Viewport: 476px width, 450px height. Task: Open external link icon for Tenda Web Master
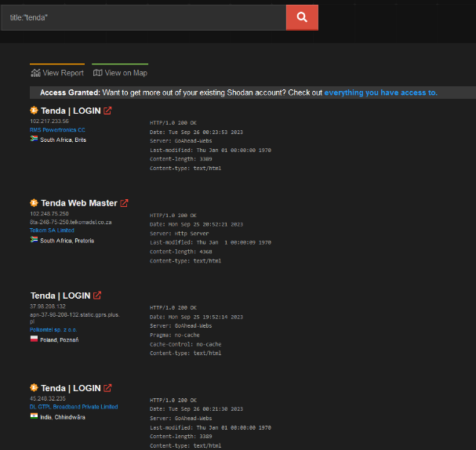pos(124,203)
